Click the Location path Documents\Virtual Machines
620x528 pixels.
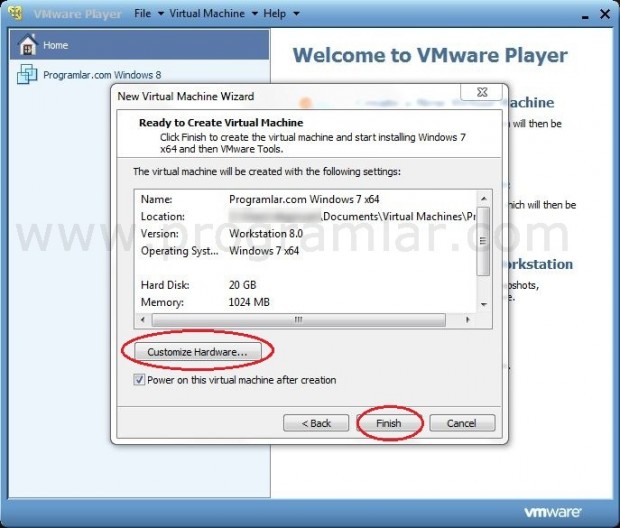coord(400,216)
